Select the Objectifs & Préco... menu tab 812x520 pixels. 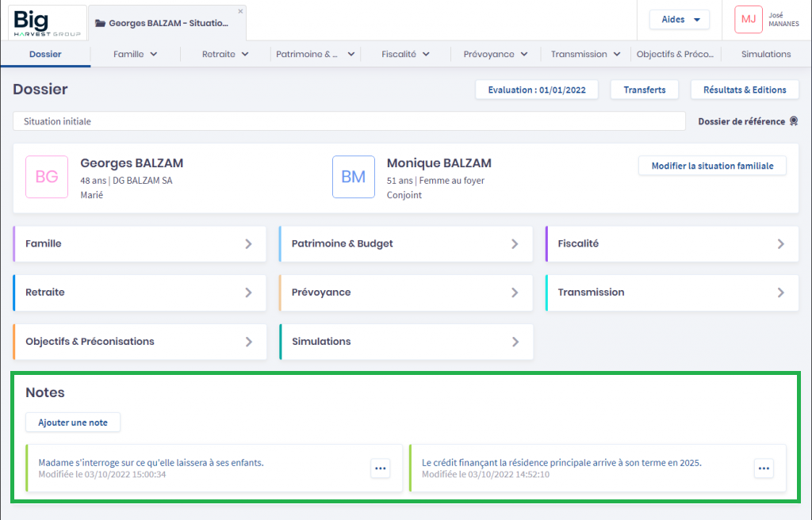675,54
